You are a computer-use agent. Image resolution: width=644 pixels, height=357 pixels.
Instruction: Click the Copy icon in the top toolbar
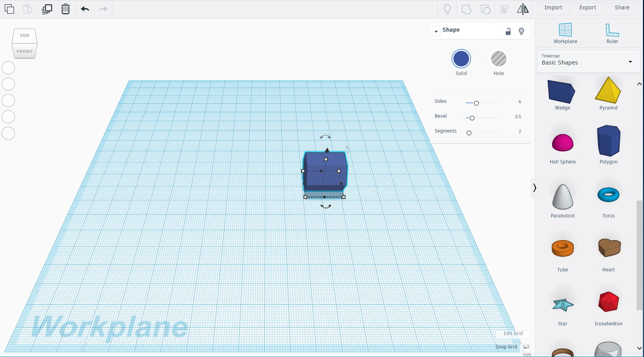point(9,9)
